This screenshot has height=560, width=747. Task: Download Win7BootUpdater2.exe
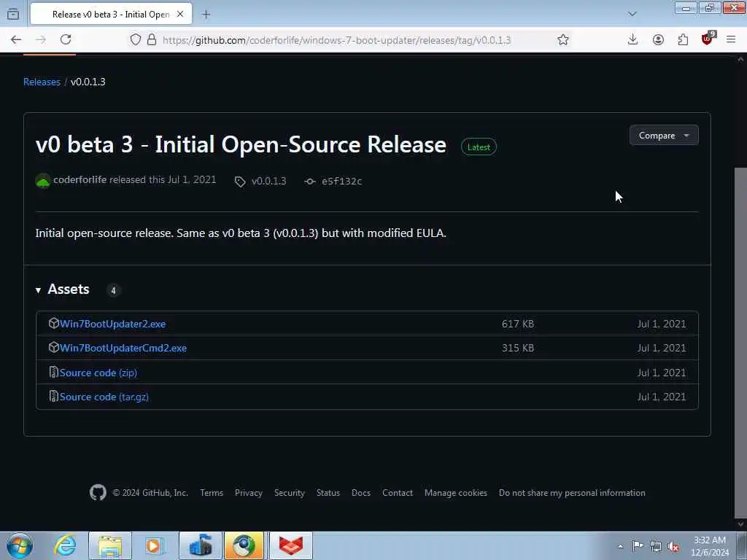(112, 324)
